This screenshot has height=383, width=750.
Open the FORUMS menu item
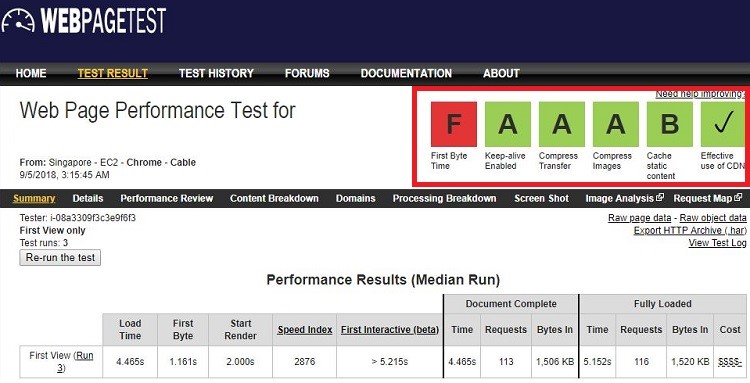pos(307,73)
